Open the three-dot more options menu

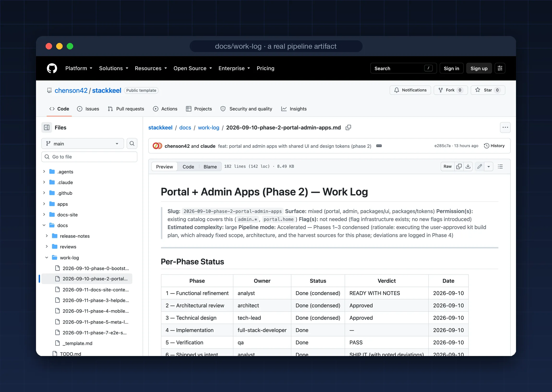coord(505,127)
